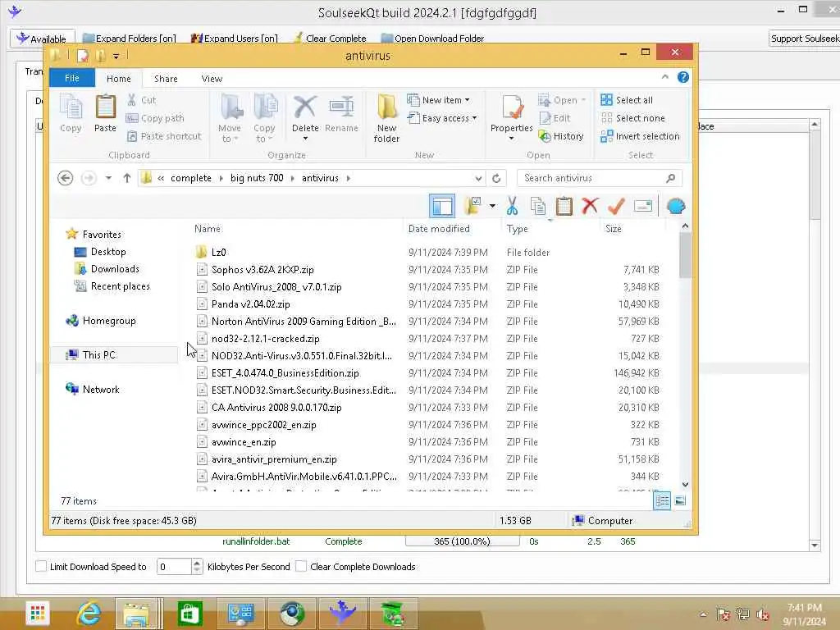Click the kilobytes speed limit input
Image resolution: width=840 pixels, height=630 pixels.
[x=174, y=566]
